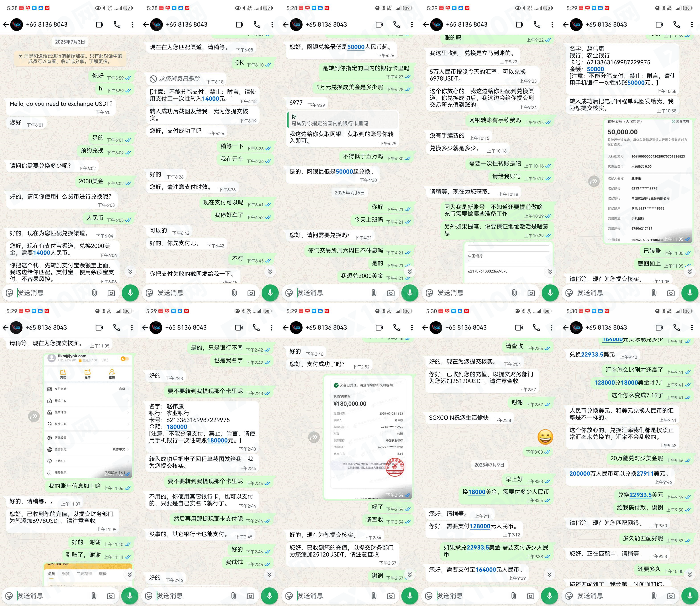Go back from chat with ¥180,000.00 receipt

tap(285, 328)
